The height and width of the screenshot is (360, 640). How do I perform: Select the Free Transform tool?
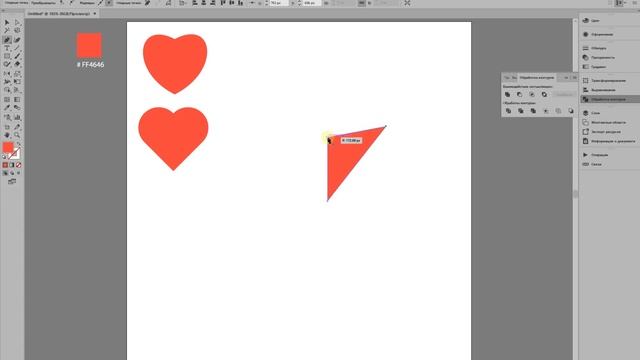tap(17, 82)
